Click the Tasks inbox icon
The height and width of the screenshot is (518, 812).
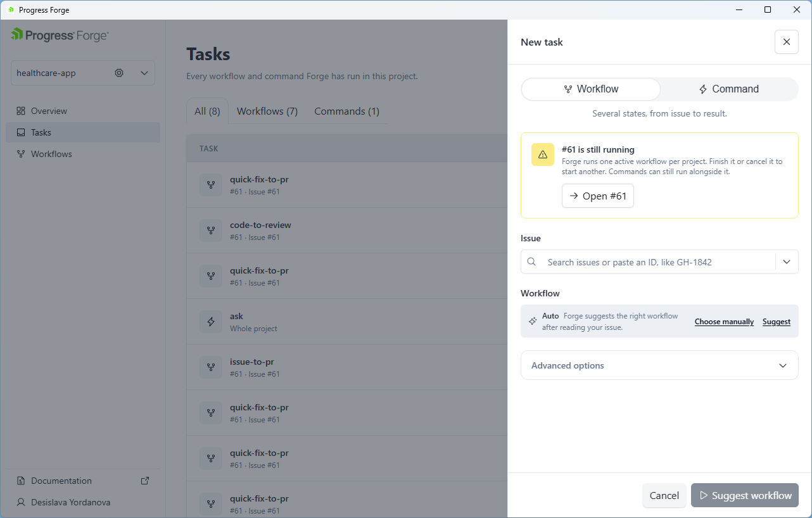point(21,132)
